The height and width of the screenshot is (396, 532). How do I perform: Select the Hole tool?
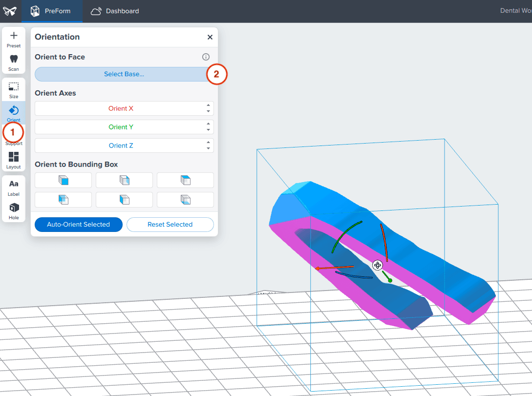pyautogui.click(x=14, y=210)
